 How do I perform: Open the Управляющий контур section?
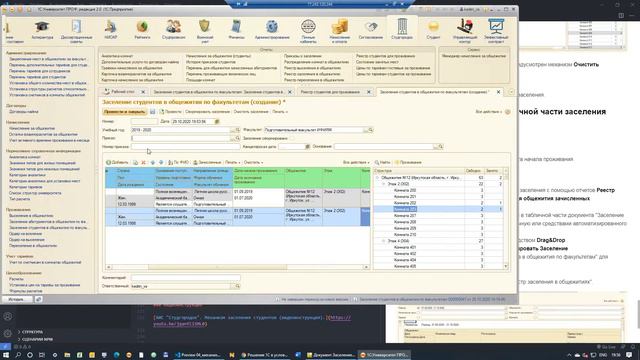(465, 31)
